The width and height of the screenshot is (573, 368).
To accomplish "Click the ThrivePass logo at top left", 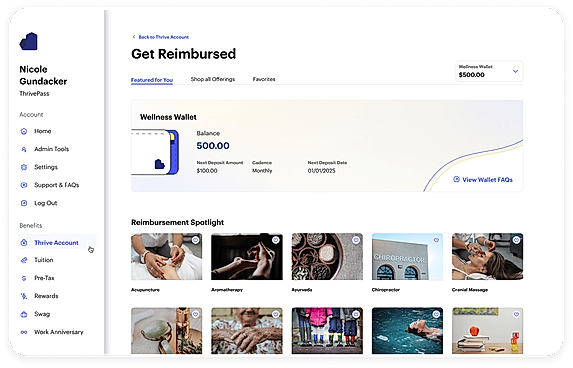I will [29, 41].
